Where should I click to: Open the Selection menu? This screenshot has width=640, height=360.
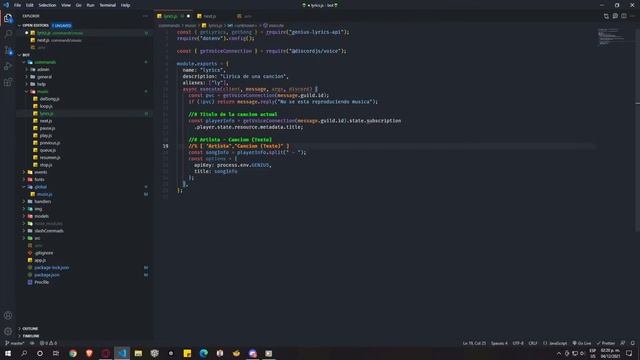click(x=47, y=5)
